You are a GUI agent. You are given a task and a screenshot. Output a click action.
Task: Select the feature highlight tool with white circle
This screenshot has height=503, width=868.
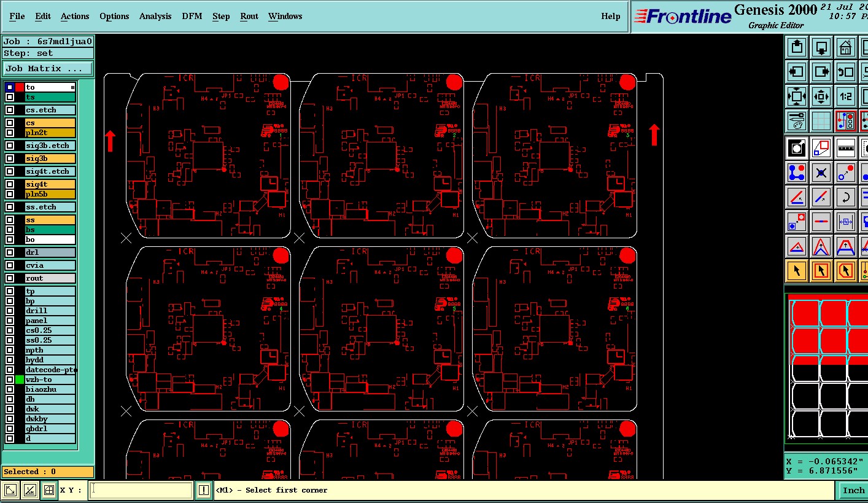tap(797, 148)
